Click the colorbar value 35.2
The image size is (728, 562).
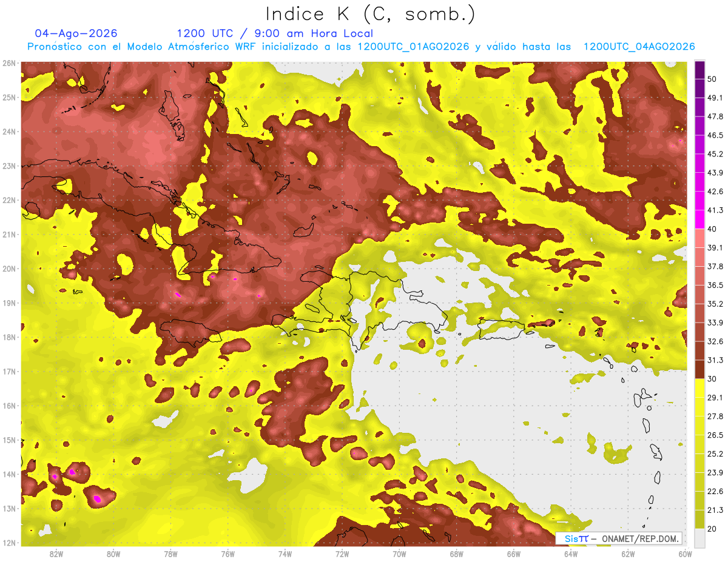tap(715, 304)
